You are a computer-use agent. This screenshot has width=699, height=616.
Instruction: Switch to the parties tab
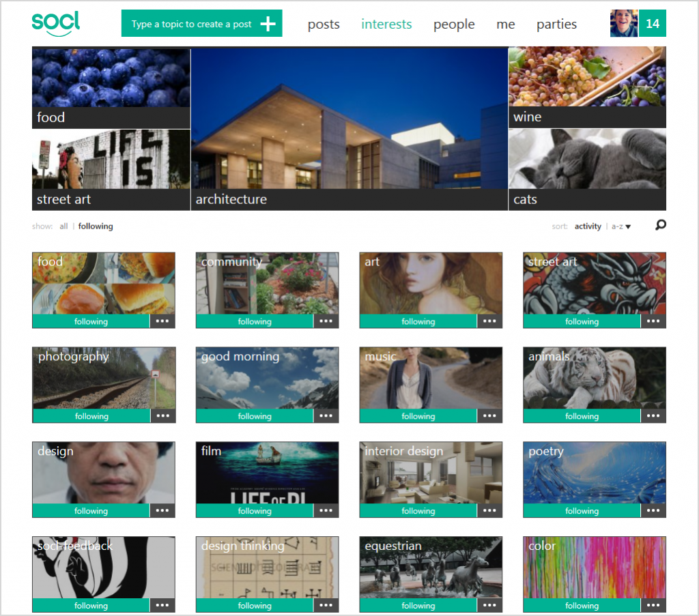[x=556, y=25]
